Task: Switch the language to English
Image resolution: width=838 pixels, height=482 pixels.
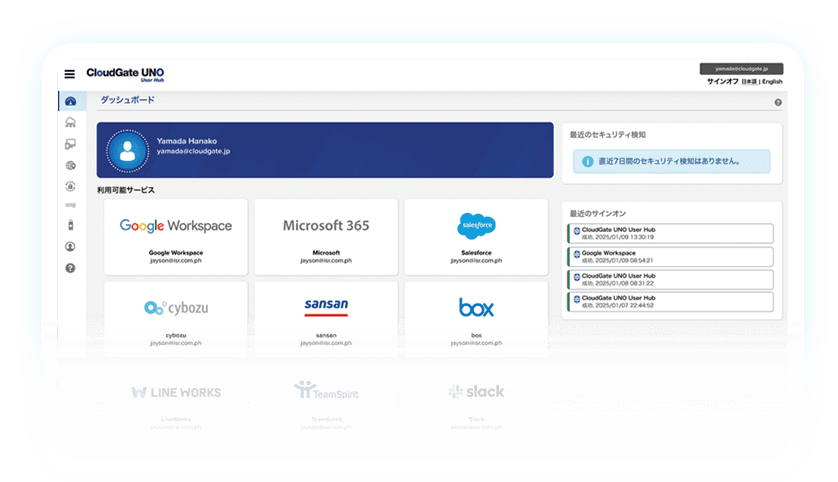Action: (772, 81)
